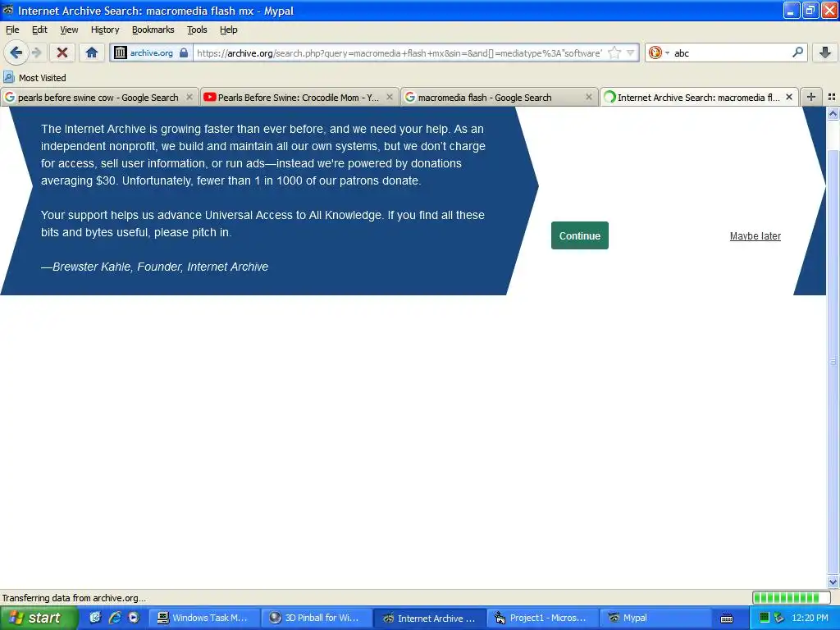
Task: Click the green Continue donation button
Action: click(x=580, y=235)
